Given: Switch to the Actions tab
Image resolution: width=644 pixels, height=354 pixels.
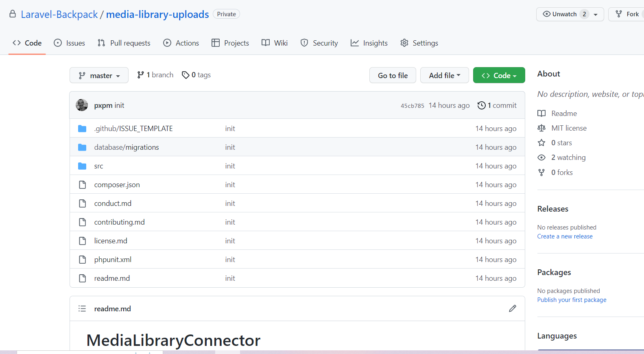Looking at the screenshot, I should 181,43.
